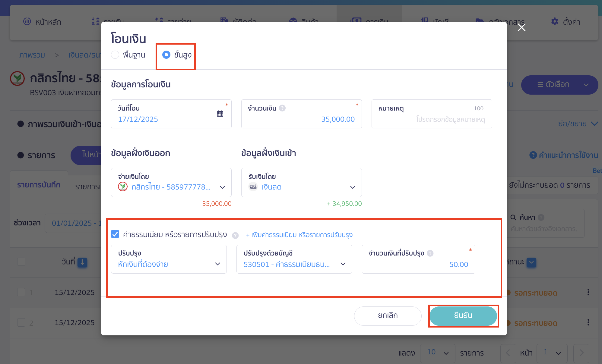Switch to รายการบันทึก tab
Screen dimensions: 602x364
39,185
